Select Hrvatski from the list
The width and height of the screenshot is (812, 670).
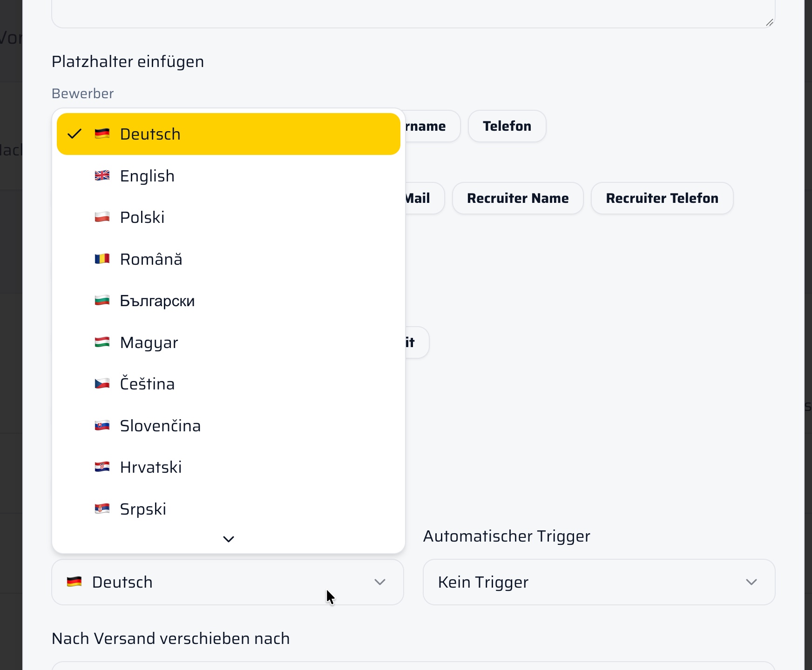[228, 467]
